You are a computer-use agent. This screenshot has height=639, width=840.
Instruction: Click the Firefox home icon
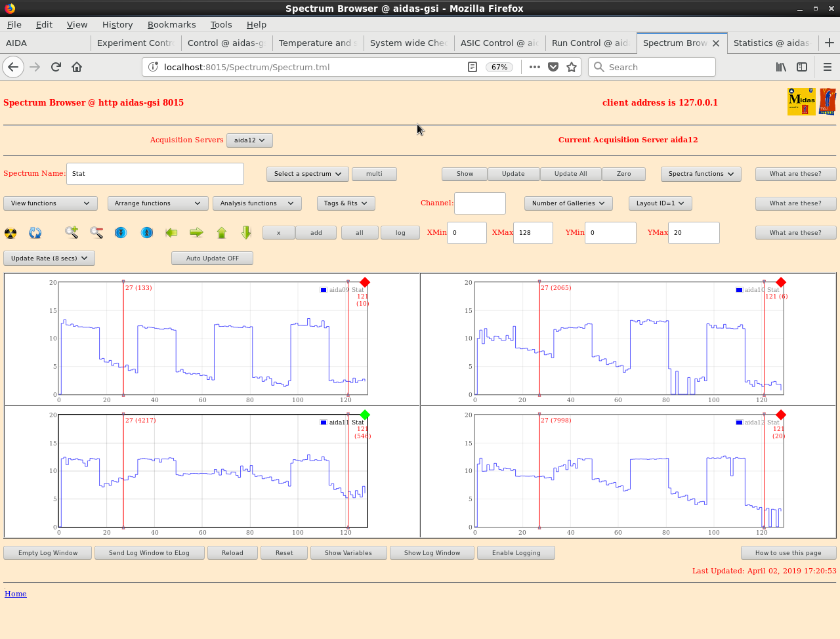point(77,67)
